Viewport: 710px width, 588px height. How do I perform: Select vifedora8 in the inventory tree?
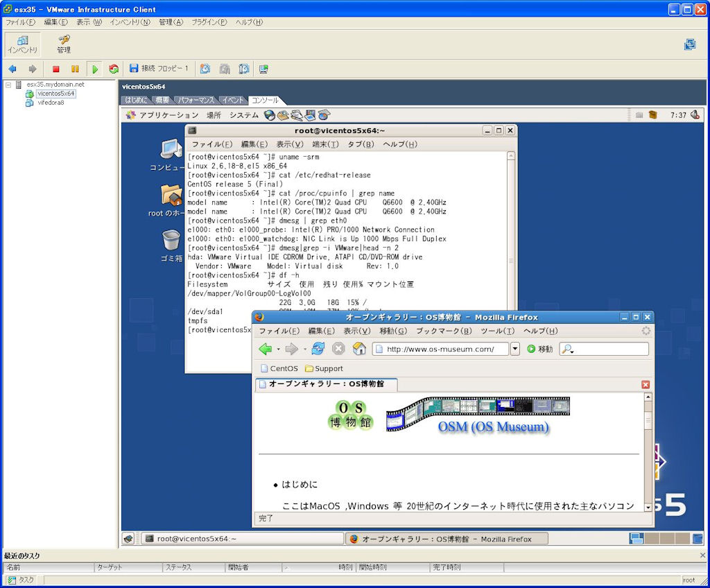coord(51,103)
